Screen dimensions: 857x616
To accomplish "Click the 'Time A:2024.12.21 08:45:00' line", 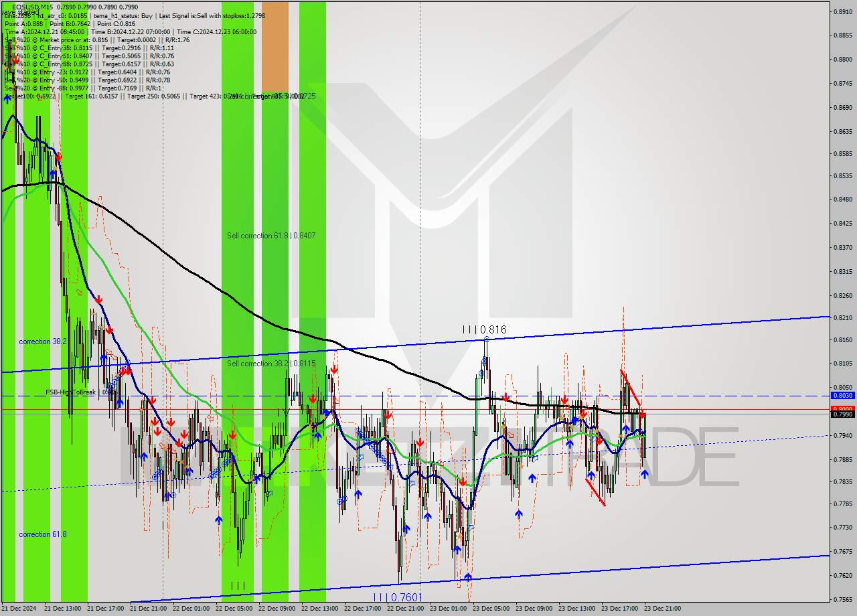I will coord(44,31).
